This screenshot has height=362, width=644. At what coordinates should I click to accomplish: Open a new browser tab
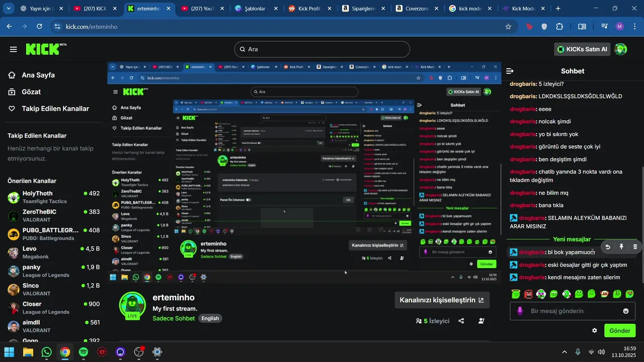point(558,9)
